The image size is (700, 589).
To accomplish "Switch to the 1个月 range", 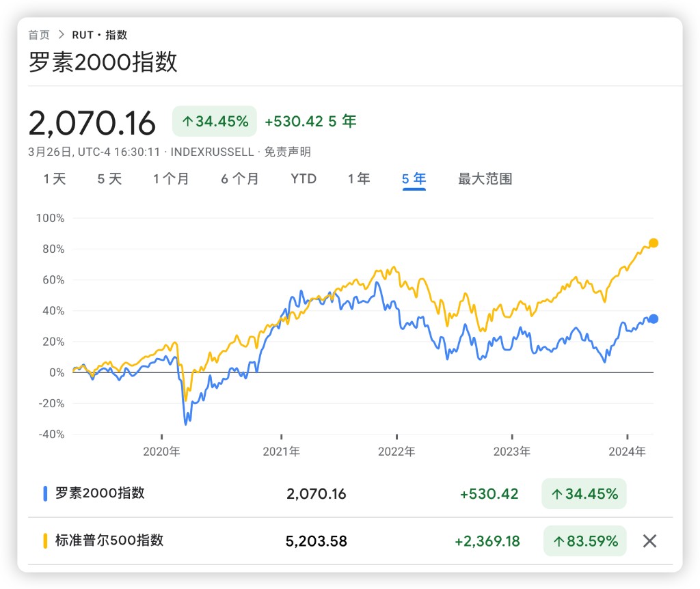I will [x=171, y=179].
